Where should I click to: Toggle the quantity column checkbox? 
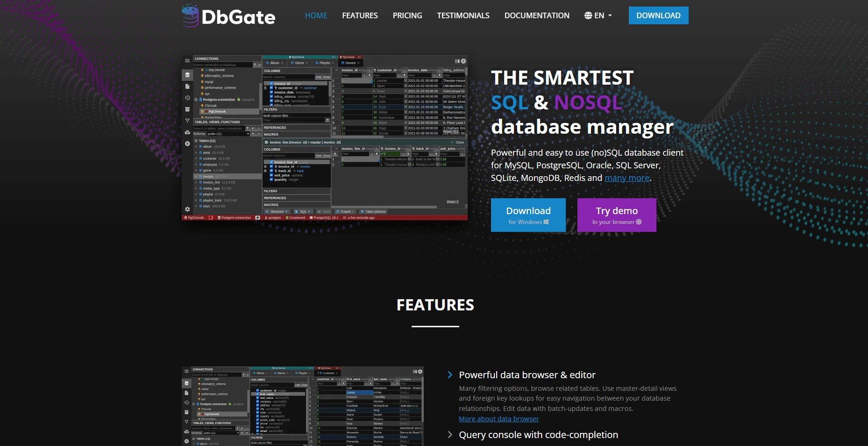click(271, 180)
